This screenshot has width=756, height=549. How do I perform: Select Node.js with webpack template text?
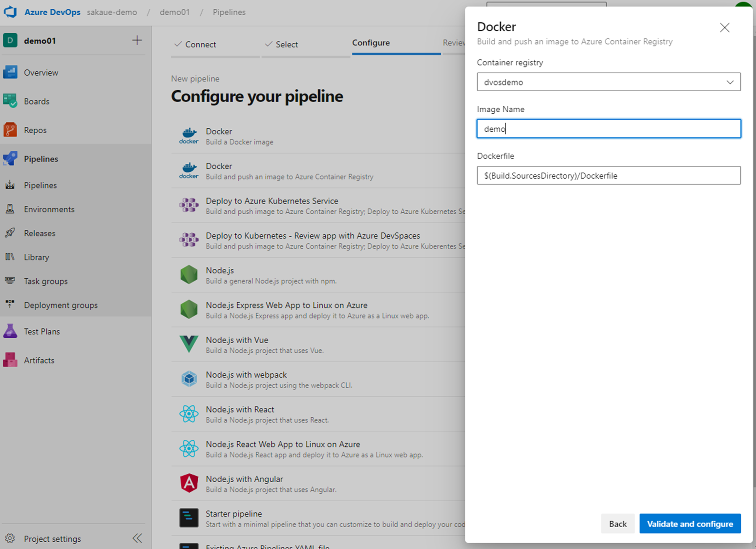(x=246, y=375)
